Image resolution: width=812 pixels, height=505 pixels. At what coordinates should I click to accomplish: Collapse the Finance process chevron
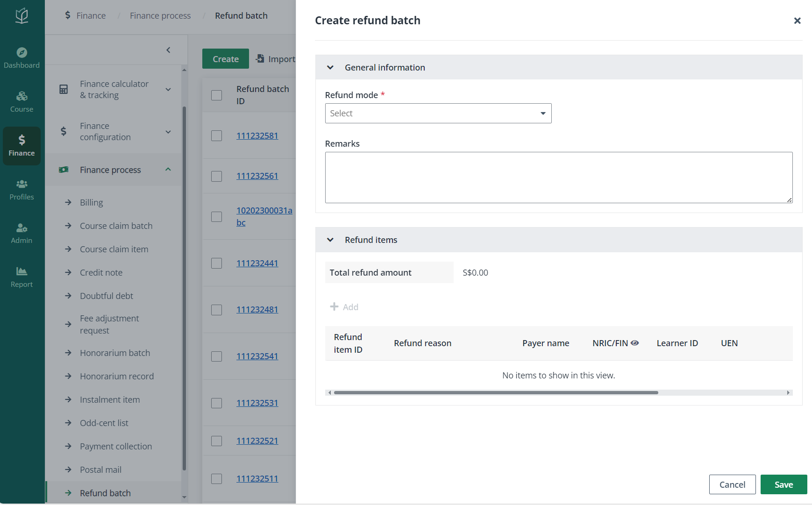pos(168,169)
